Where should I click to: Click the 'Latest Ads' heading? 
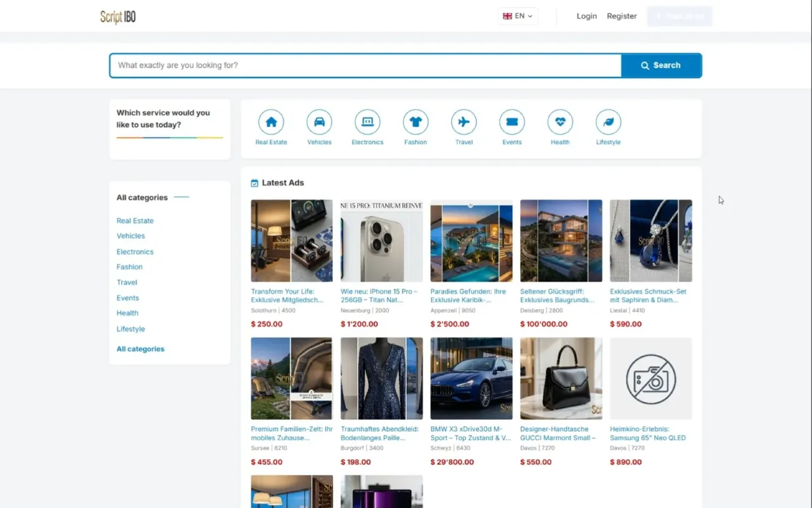point(283,183)
